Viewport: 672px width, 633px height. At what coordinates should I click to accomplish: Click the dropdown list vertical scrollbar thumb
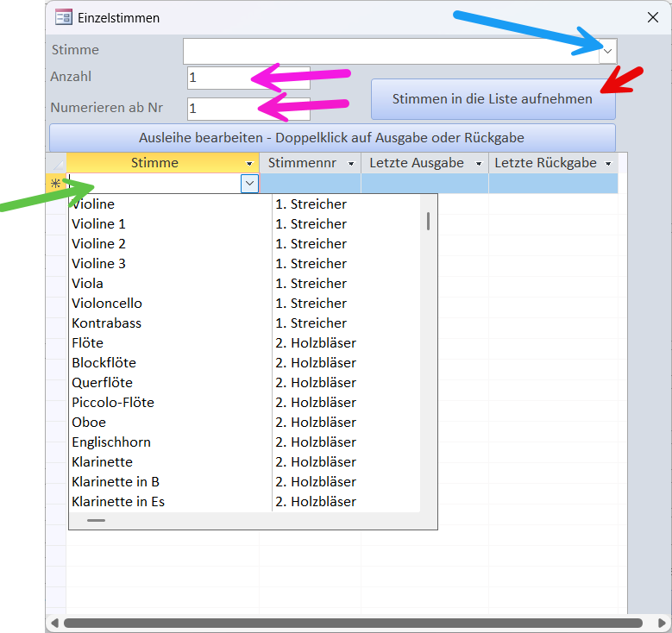click(x=428, y=221)
